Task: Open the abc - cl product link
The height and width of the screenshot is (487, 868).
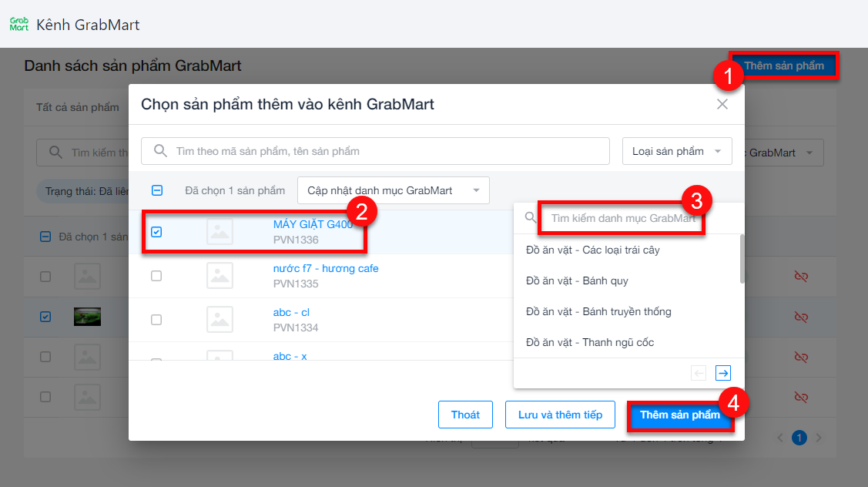Action: tap(291, 313)
